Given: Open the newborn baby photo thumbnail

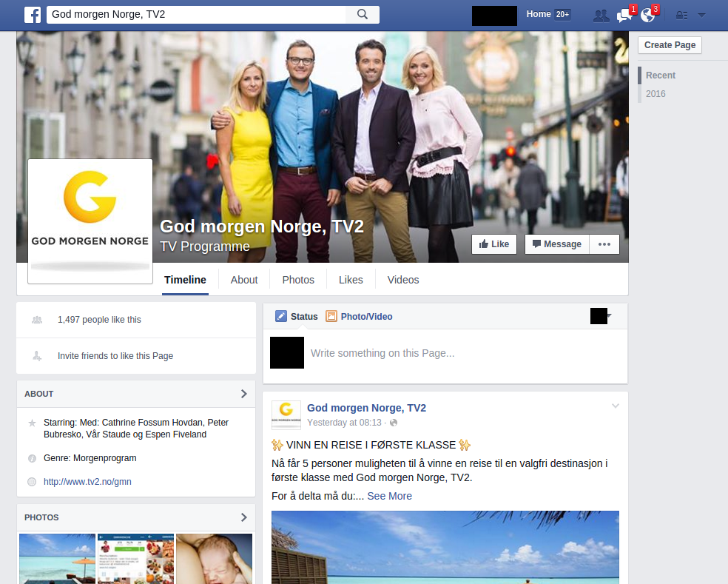Looking at the screenshot, I should click(x=214, y=558).
